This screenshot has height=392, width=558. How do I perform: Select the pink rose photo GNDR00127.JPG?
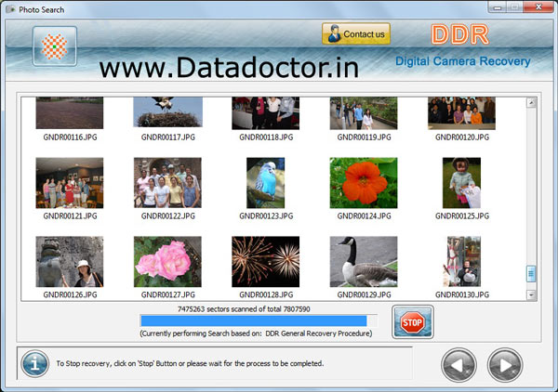click(x=167, y=262)
